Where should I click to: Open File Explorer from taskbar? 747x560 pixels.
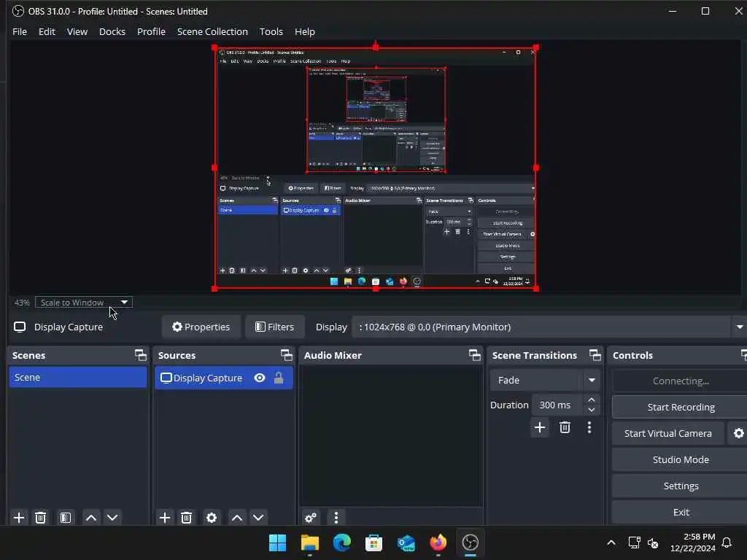[309, 542]
